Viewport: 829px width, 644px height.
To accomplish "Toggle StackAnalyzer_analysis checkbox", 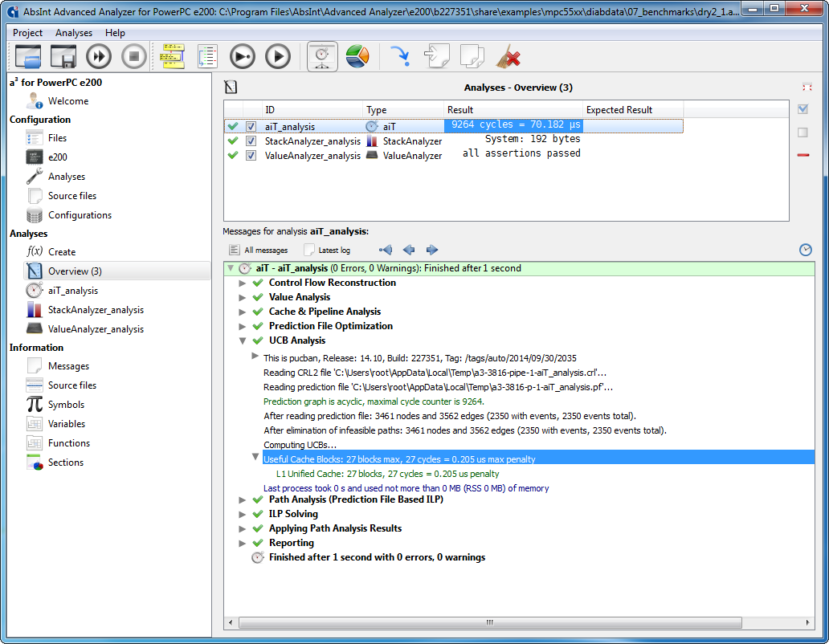I will [x=251, y=141].
